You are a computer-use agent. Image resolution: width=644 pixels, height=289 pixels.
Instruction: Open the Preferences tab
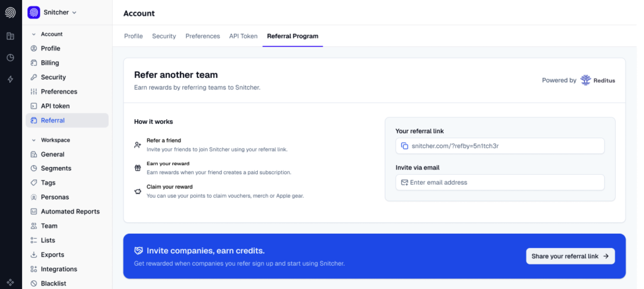click(203, 36)
